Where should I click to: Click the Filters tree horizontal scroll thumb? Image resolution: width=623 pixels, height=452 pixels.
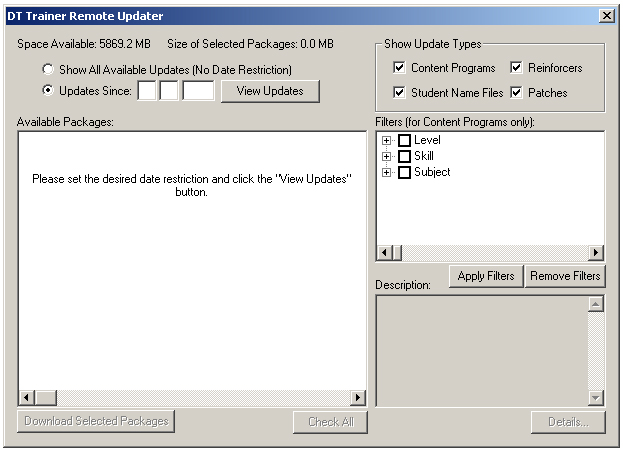pos(397,253)
